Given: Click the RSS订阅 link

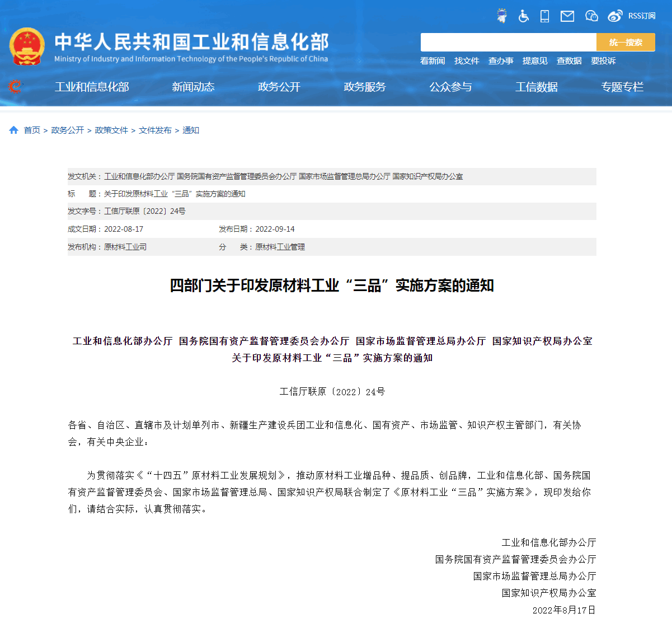Looking at the screenshot, I should click(x=642, y=16).
